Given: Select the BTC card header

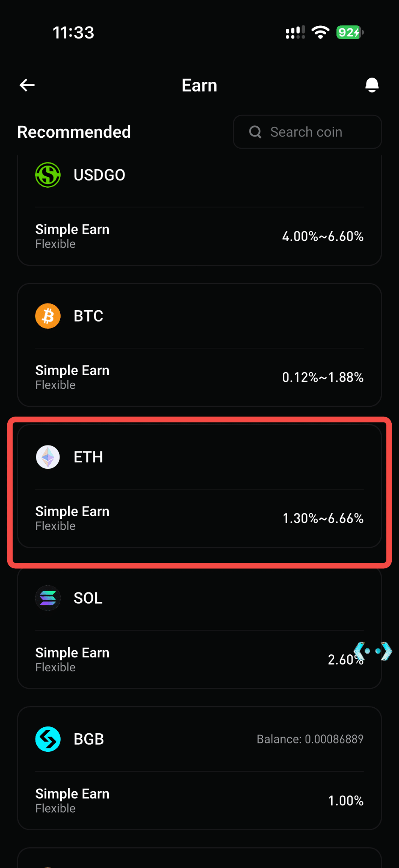Looking at the screenshot, I should 199,316.
